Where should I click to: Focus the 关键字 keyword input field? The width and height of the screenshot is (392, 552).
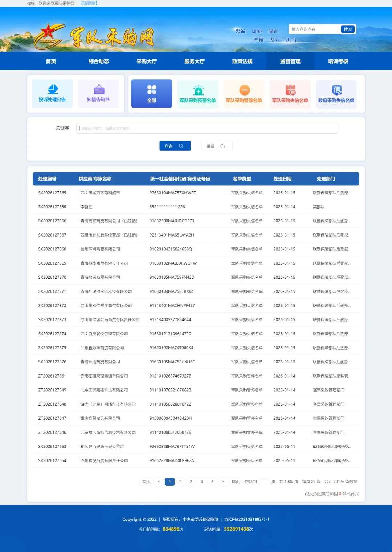coord(207,128)
